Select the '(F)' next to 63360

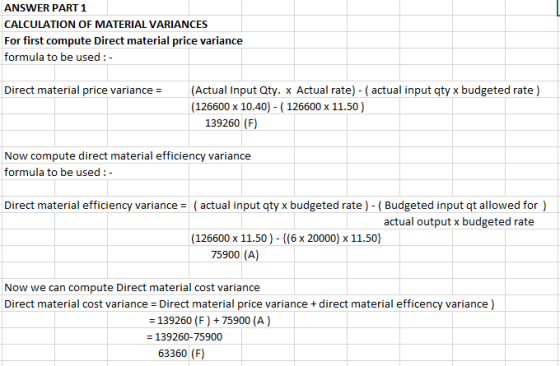coord(198,353)
